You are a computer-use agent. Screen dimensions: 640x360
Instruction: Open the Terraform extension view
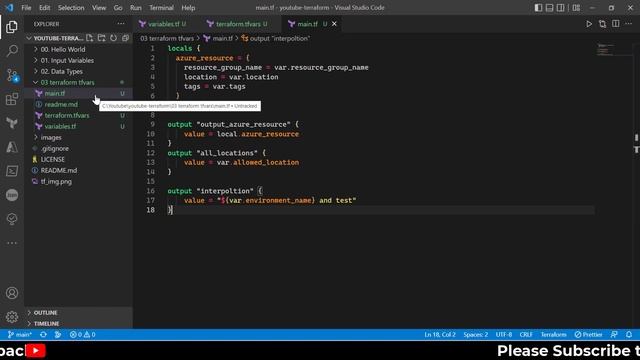click(x=12, y=123)
